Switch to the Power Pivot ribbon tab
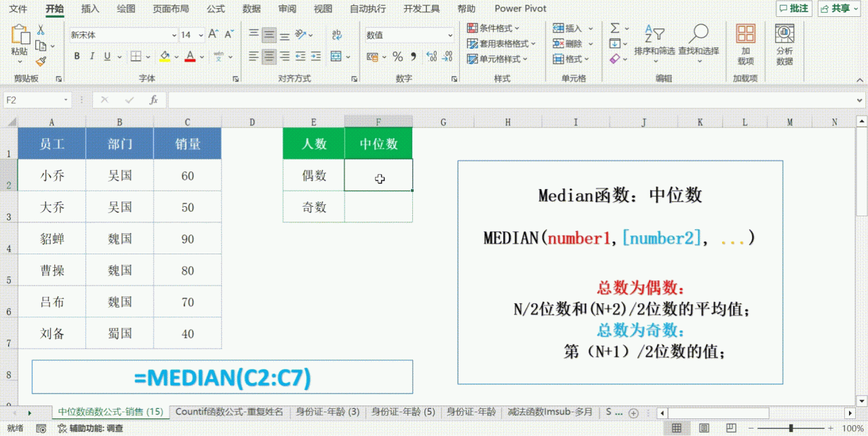This screenshot has width=868, height=436. pos(520,9)
